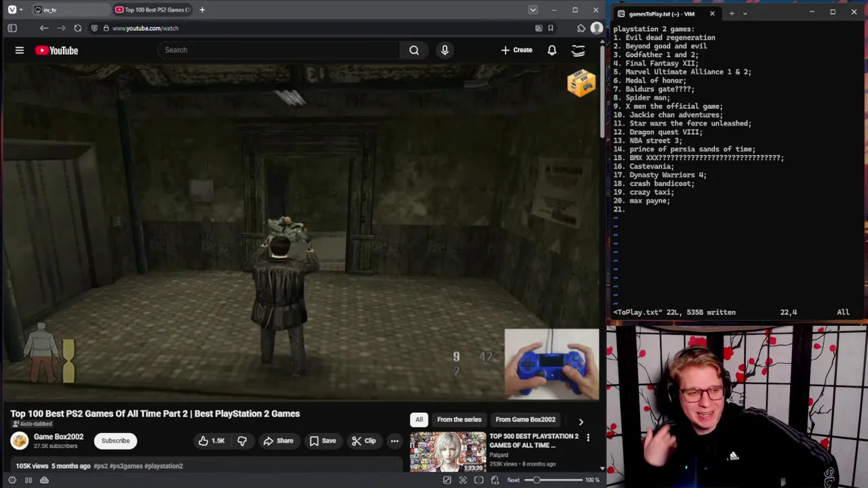Open reader view icon in address bar
868x488 pixels.
click(538, 28)
